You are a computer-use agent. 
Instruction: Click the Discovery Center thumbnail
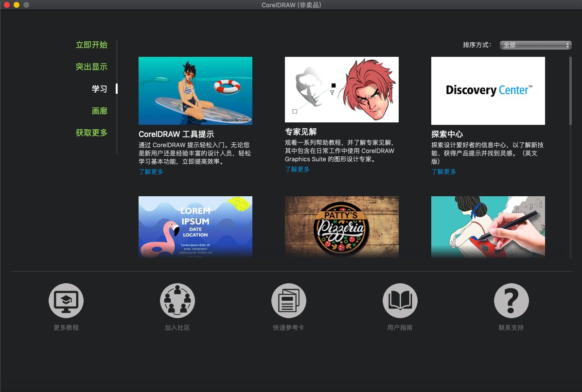pyautogui.click(x=488, y=91)
